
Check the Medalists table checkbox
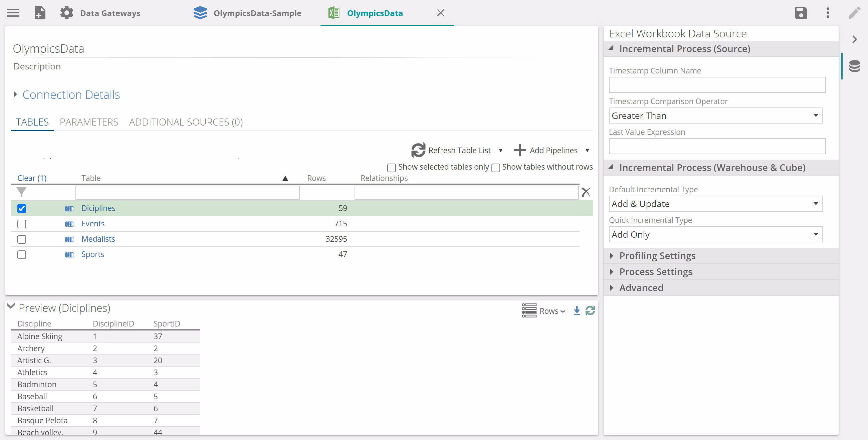22,239
